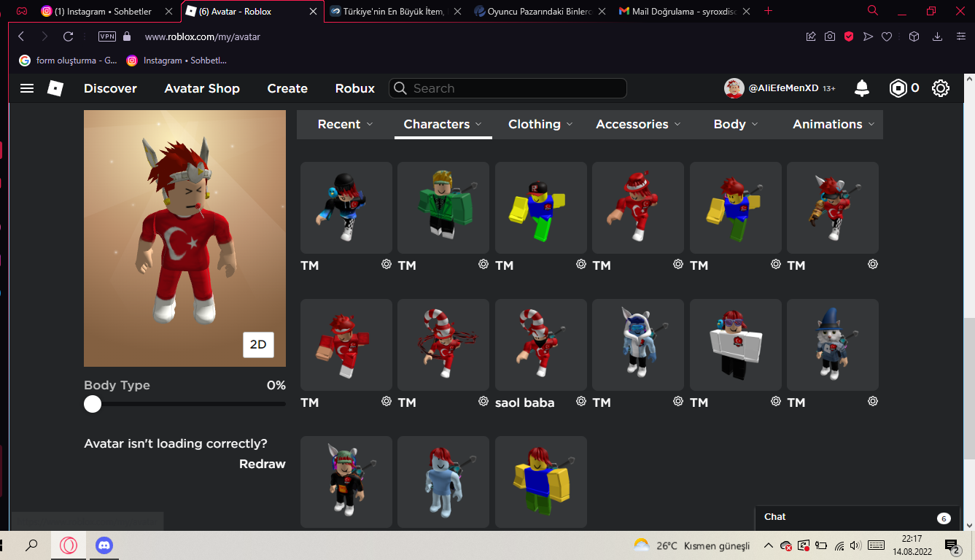Viewport: 975px width, 560px height.
Task: Open the Chat panel
Action: point(857,518)
